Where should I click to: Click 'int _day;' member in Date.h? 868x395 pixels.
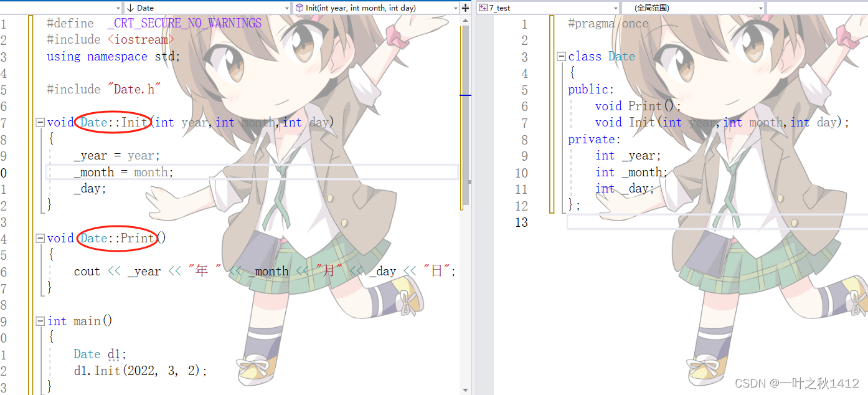click(x=625, y=189)
